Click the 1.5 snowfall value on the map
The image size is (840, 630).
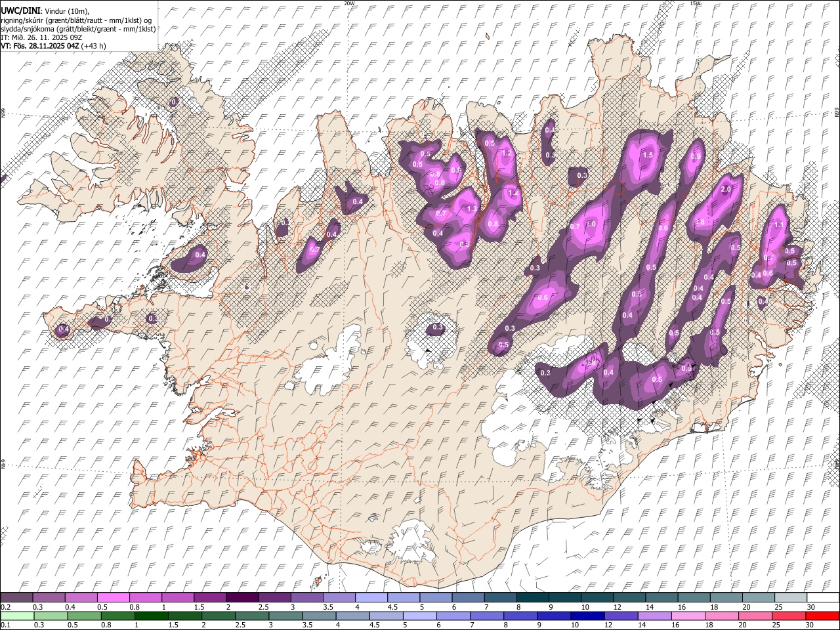pos(648,155)
